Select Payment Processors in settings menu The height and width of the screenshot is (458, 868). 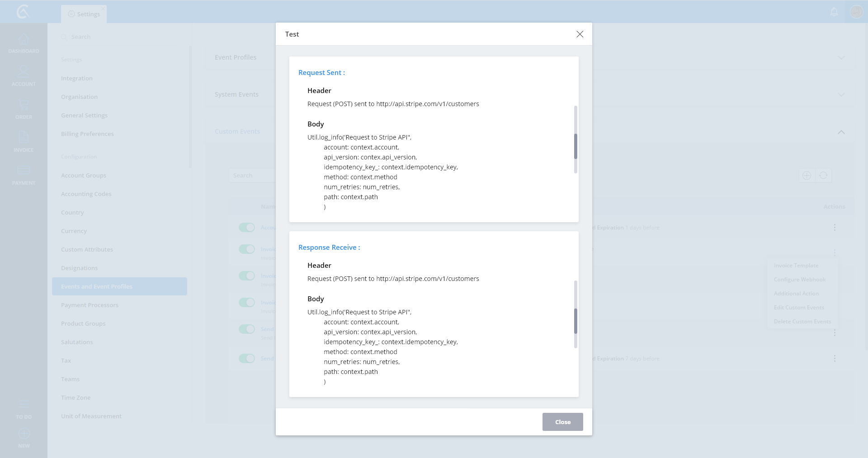tap(90, 305)
